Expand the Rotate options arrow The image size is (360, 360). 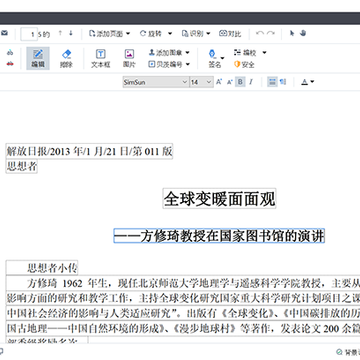pyautogui.click(x=170, y=34)
